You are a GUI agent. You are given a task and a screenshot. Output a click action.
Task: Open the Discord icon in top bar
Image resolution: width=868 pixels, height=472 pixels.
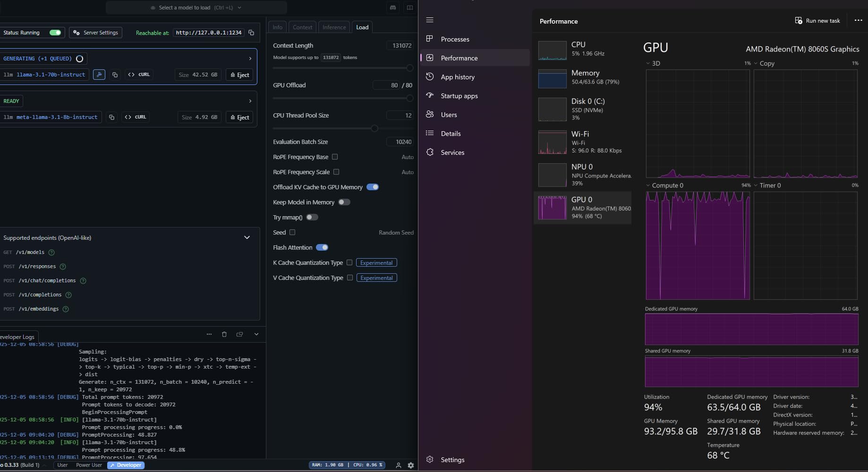click(393, 8)
